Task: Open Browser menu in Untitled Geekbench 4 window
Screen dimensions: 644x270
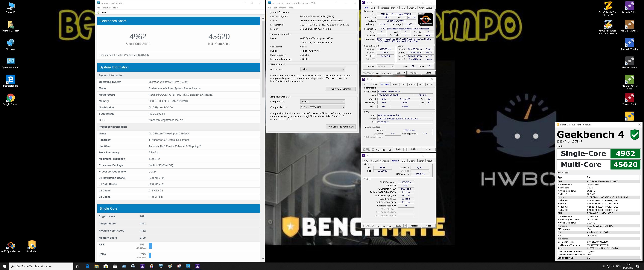Action: tap(107, 8)
